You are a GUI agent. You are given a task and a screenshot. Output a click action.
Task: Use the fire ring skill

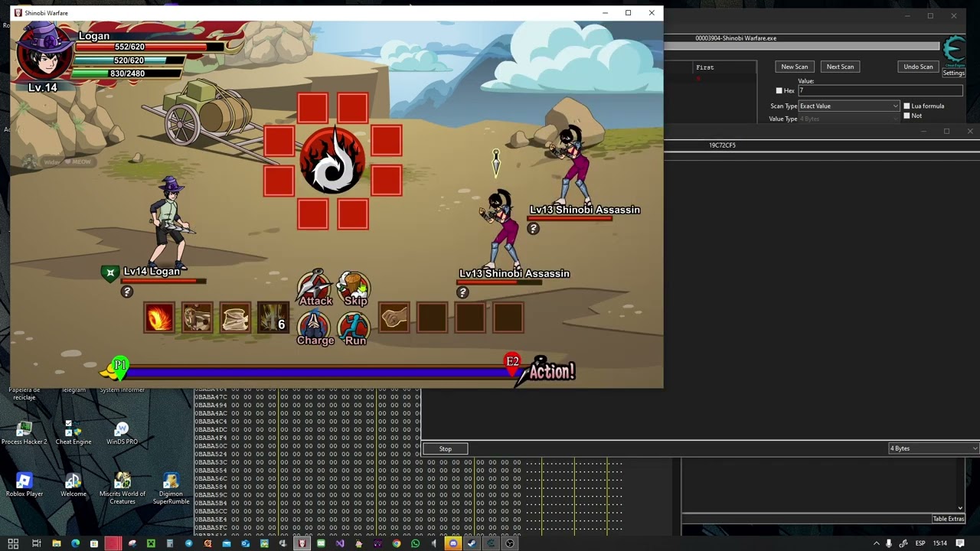pos(159,318)
